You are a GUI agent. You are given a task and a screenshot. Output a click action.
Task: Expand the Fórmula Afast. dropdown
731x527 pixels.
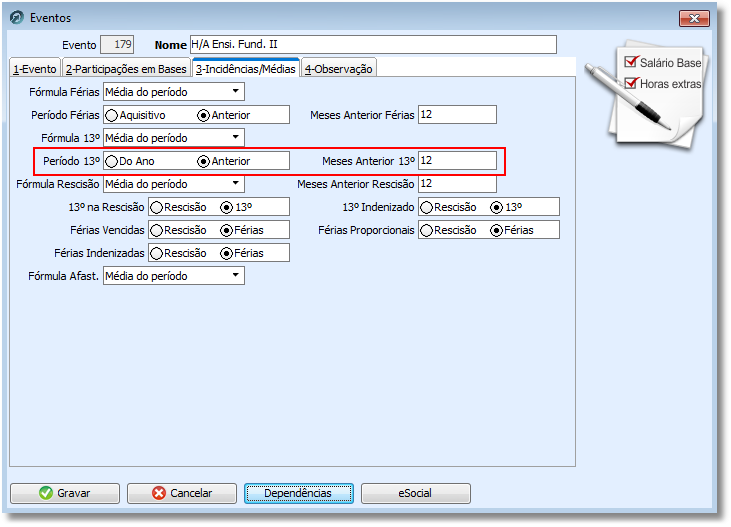coord(236,276)
